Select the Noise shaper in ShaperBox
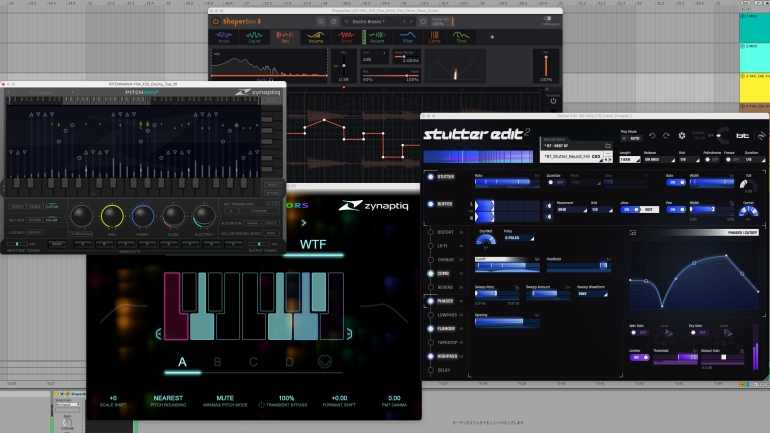The width and height of the screenshot is (770, 433). pos(224,37)
